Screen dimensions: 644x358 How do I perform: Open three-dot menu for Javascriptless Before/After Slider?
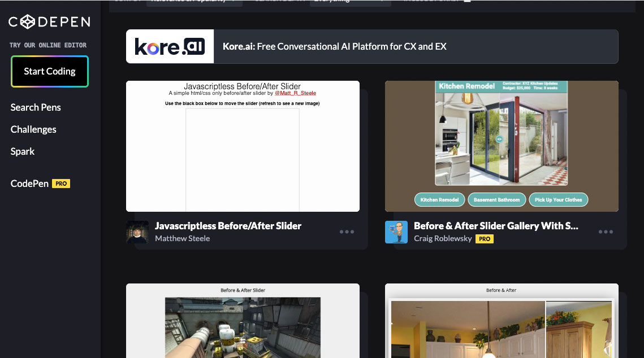(347, 232)
